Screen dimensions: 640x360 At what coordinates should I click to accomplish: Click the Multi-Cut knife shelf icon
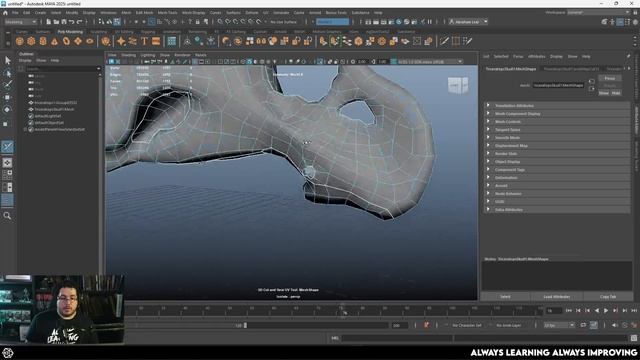444,41
